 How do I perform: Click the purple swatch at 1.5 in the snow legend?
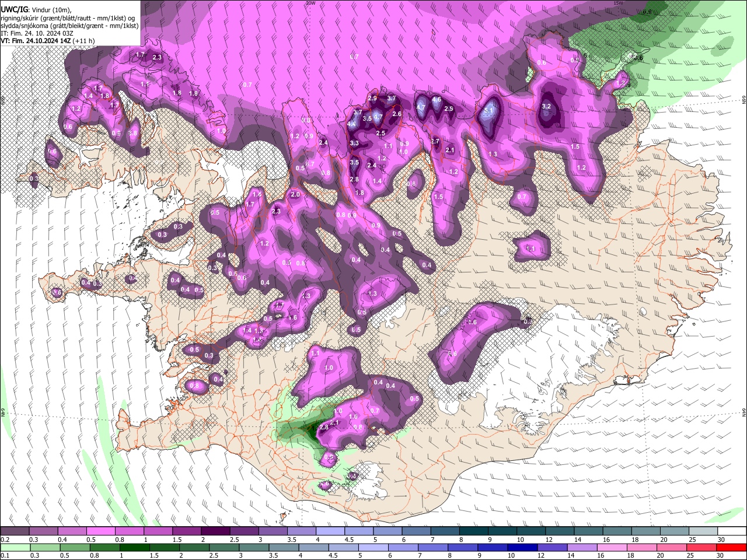[186, 531]
